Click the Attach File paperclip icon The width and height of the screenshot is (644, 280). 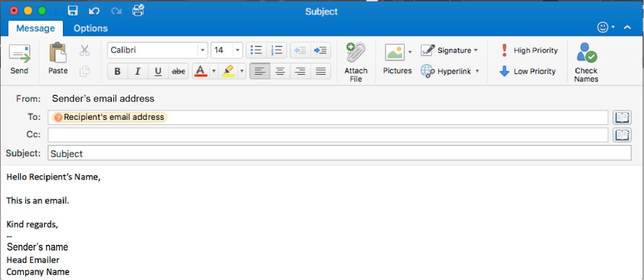(355, 53)
